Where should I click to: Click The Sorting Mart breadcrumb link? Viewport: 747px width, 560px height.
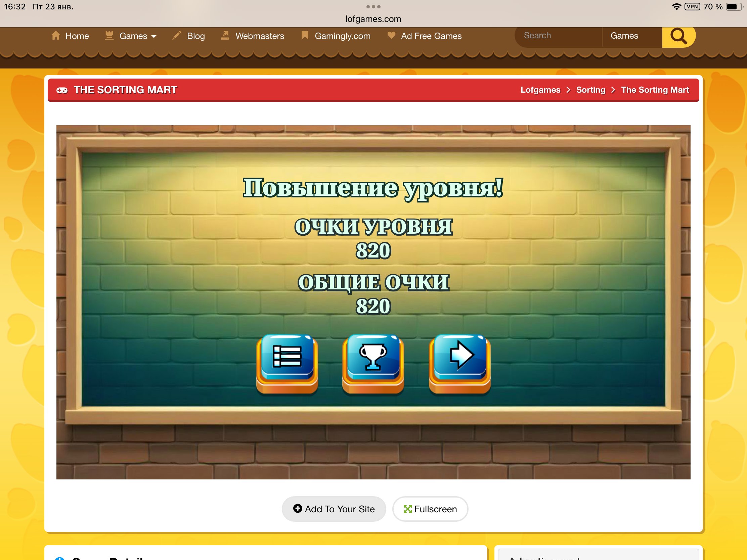click(x=655, y=90)
